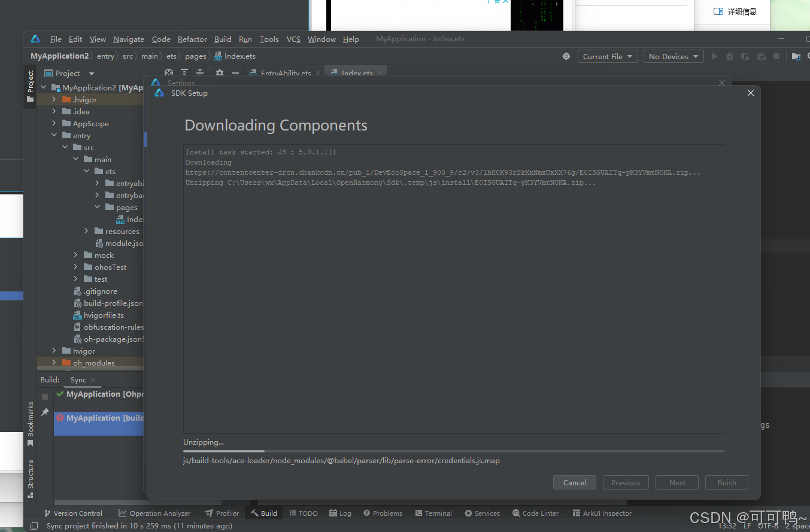Click the stop square icon in Build panel
This screenshot has width=810, height=532.
[x=45, y=396]
